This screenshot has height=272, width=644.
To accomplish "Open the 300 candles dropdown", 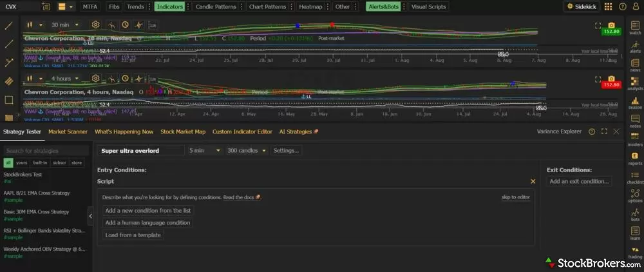I will [x=247, y=150].
